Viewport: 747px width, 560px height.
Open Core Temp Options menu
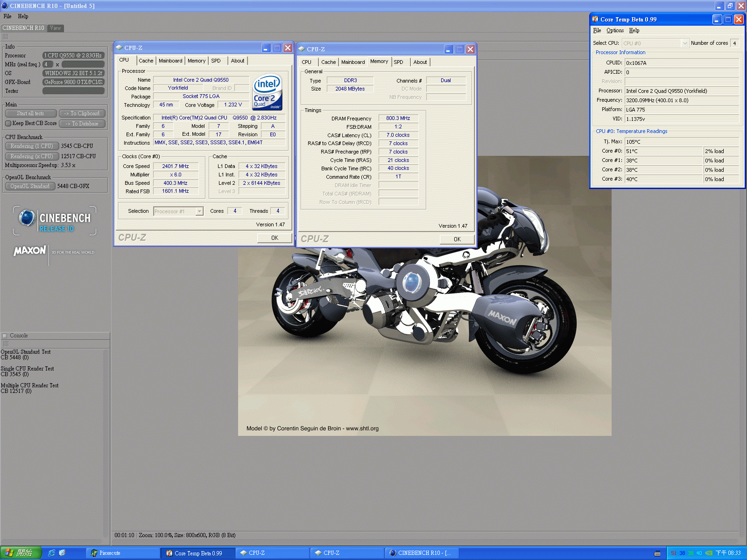pyautogui.click(x=615, y=30)
